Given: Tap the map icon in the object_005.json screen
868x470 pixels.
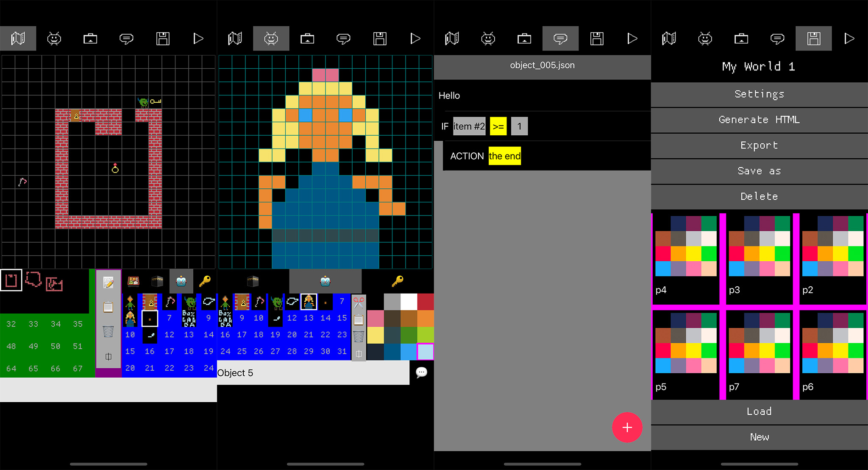Looking at the screenshot, I should [x=452, y=39].
